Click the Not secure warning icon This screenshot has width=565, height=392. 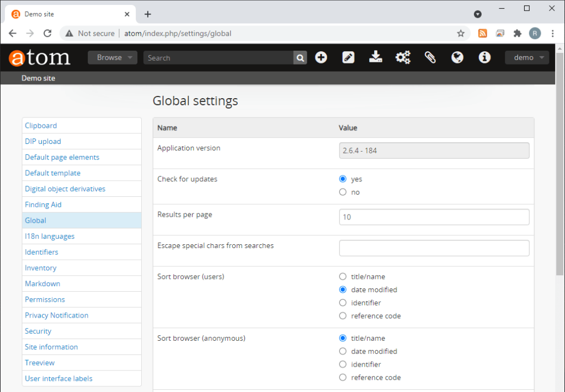click(x=69, y=34)
